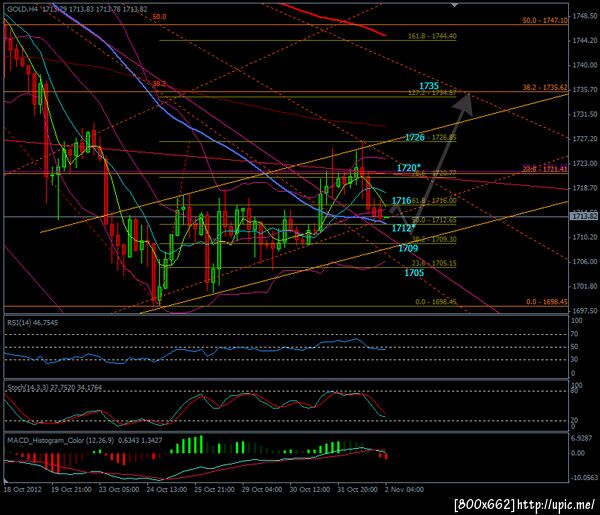Click the 50.0 - 1712.65 Fibonacci label
This screenshot has width=600, height=515.
pos(434,220)
